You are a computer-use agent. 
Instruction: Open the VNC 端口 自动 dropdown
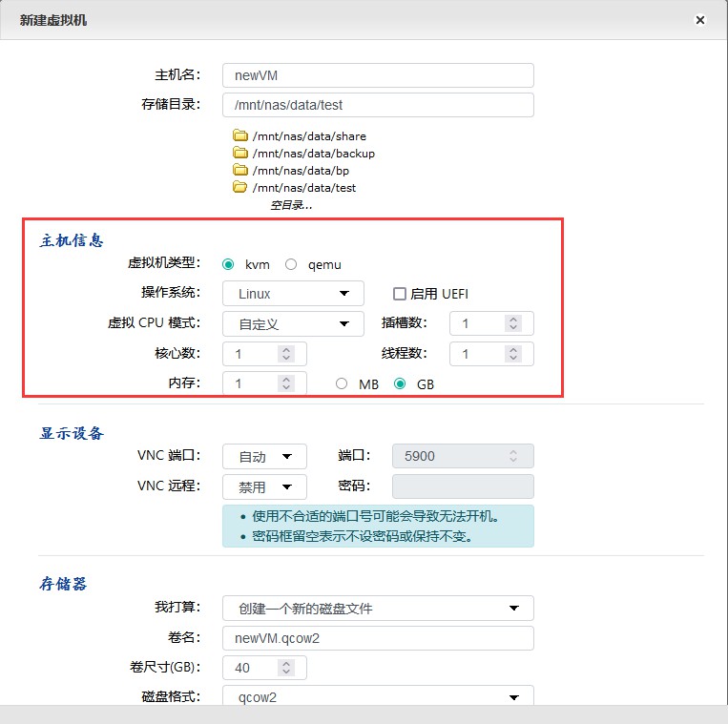click(264, 457)
